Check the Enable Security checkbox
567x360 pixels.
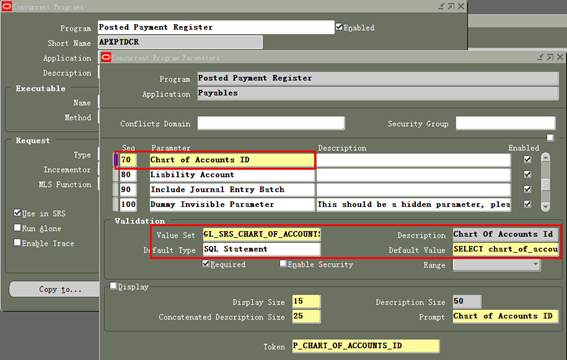(x=283, y=264)
